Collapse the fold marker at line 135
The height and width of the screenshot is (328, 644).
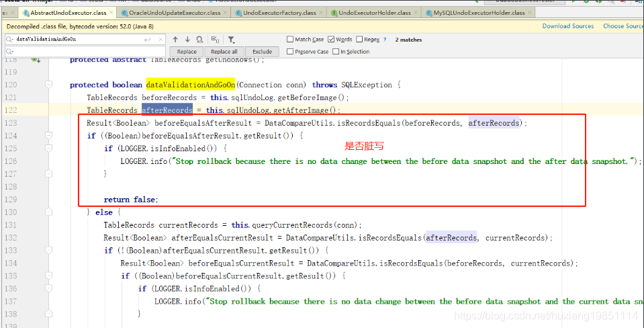[x=49, y=276]
